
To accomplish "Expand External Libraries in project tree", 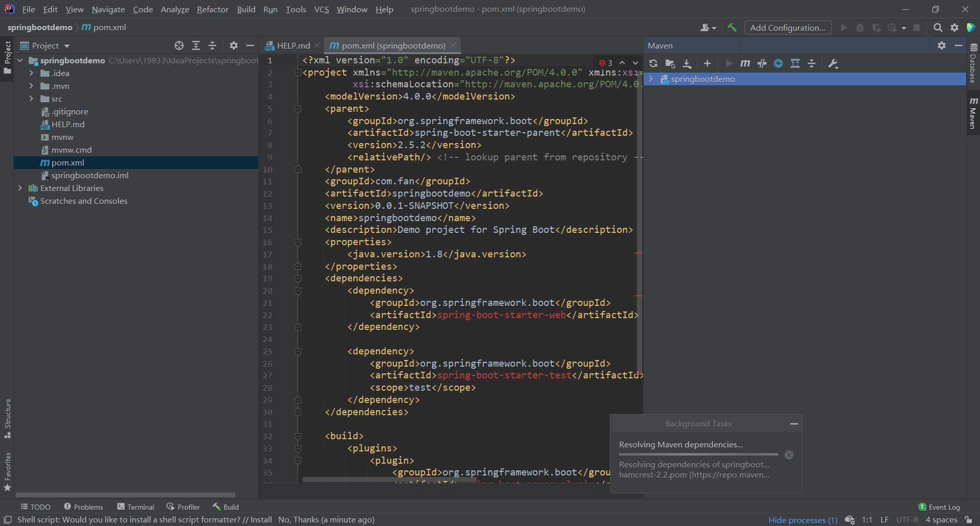I will click(x=20, y=188).
